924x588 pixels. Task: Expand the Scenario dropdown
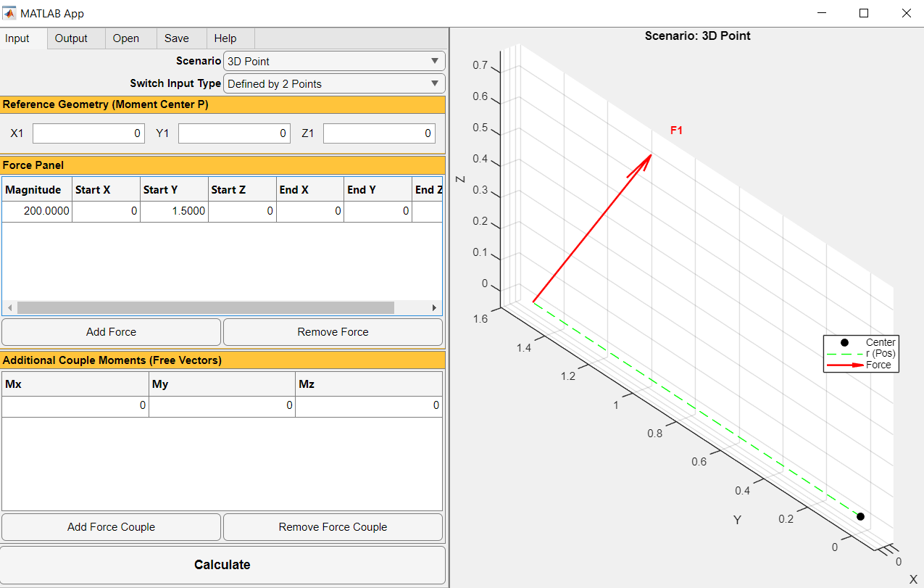(x=334, y=62)
